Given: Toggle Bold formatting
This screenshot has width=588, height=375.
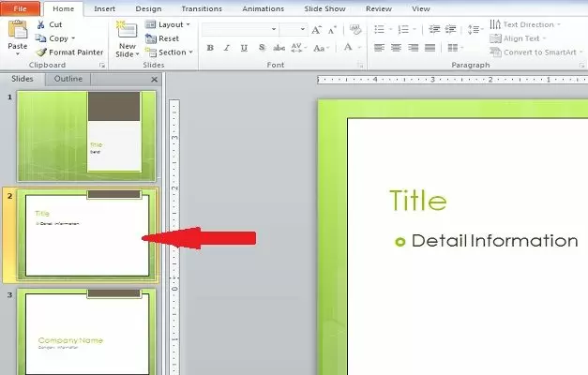Looking at the screenshot, I should [x=210, y=48].
